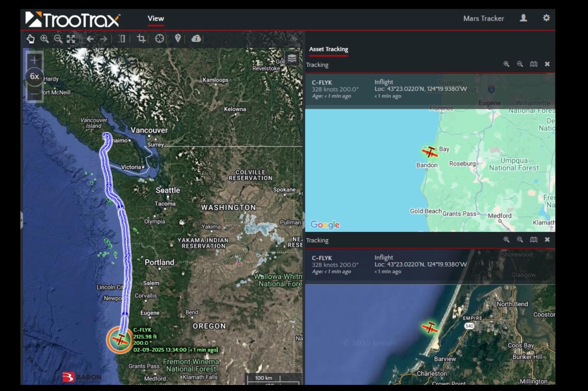Click the zoom in magnifier in map toolbar
Image resolution: width=588 pixels, height=391 pixels.
tap(44, 39)
